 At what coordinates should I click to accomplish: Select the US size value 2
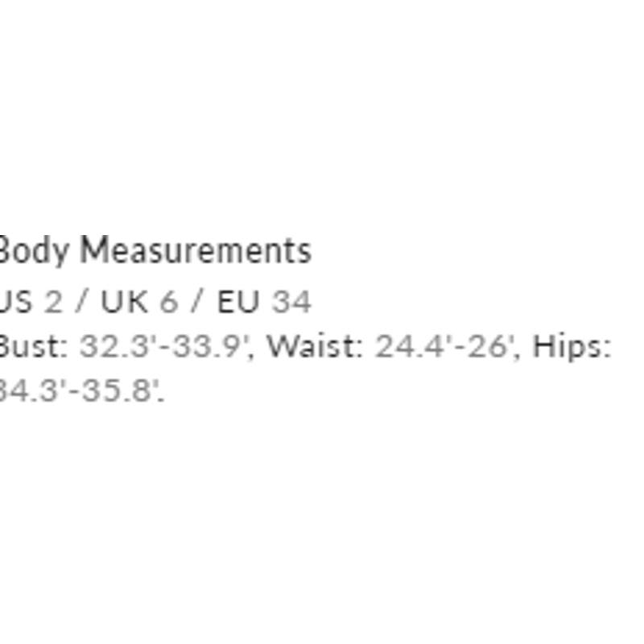pos(53,302)
